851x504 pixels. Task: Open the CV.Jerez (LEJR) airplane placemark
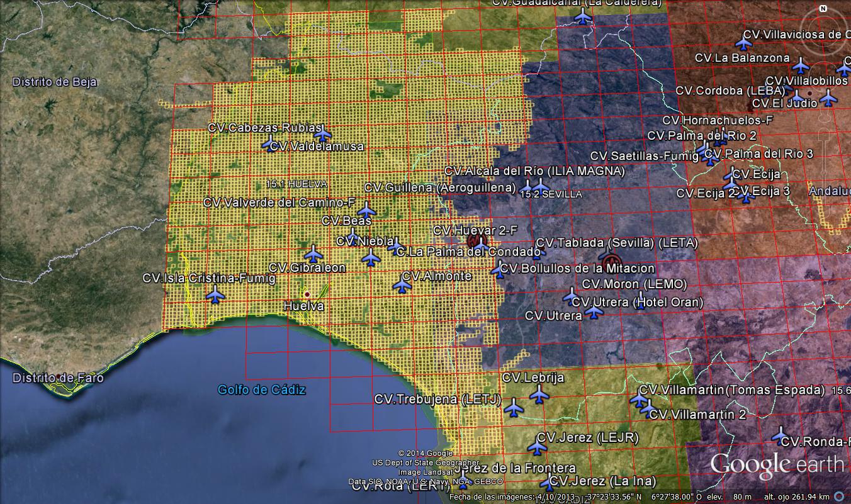[x=537, y=447]
